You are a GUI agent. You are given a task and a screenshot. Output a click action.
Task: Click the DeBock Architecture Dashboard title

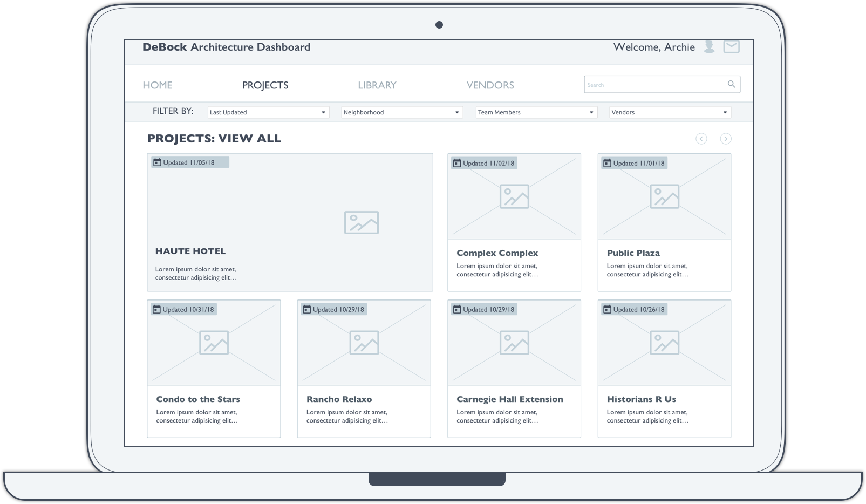coord(226,47)
